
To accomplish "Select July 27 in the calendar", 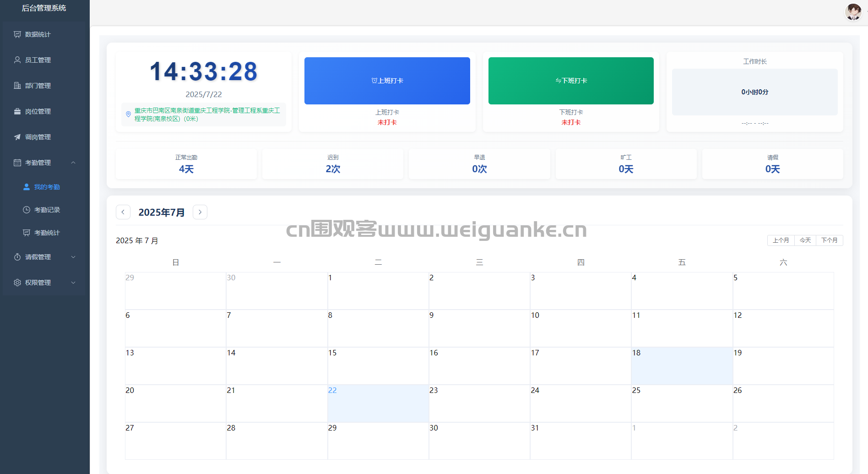I will [176, 441].
